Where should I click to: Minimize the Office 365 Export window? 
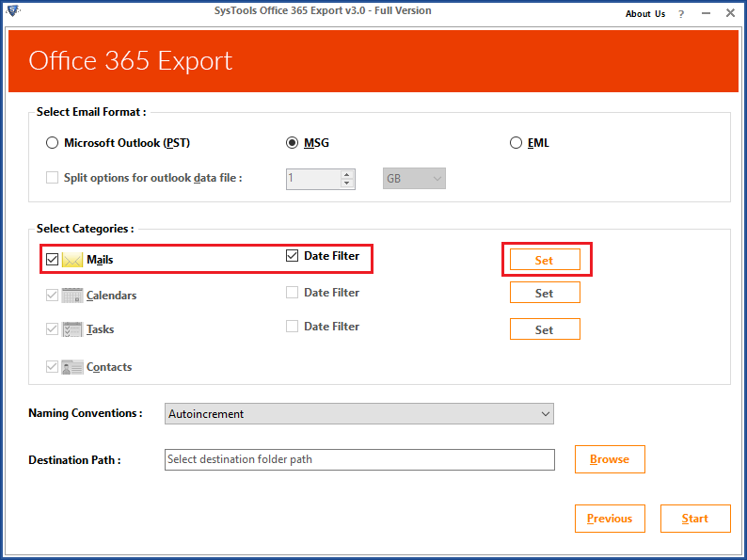click(706, 14)
